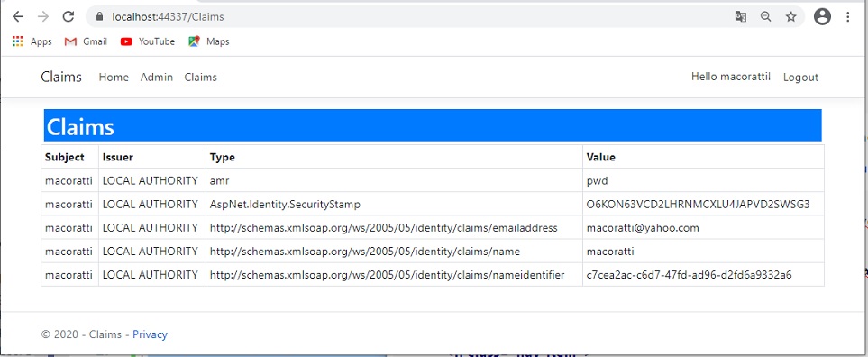
Task: Select the claims/emailaddress type cell
Action: pyautogui.click(x=394, y=227)
